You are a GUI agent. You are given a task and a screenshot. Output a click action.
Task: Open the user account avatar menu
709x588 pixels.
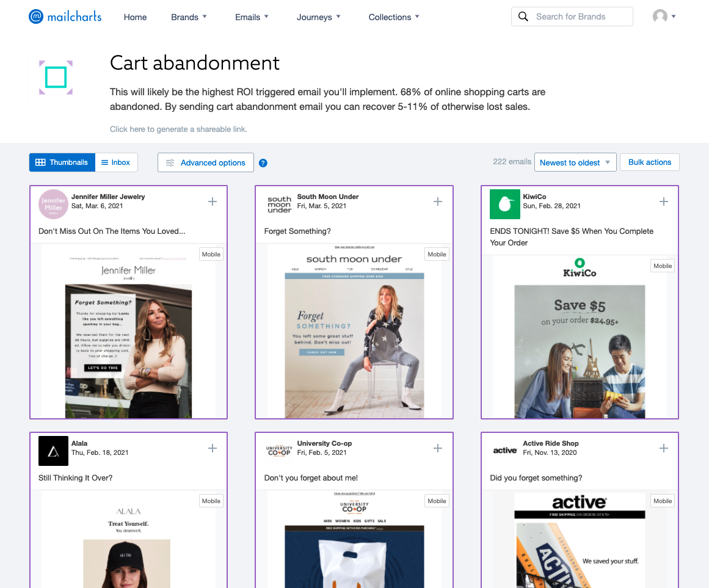tap(664, 16)
